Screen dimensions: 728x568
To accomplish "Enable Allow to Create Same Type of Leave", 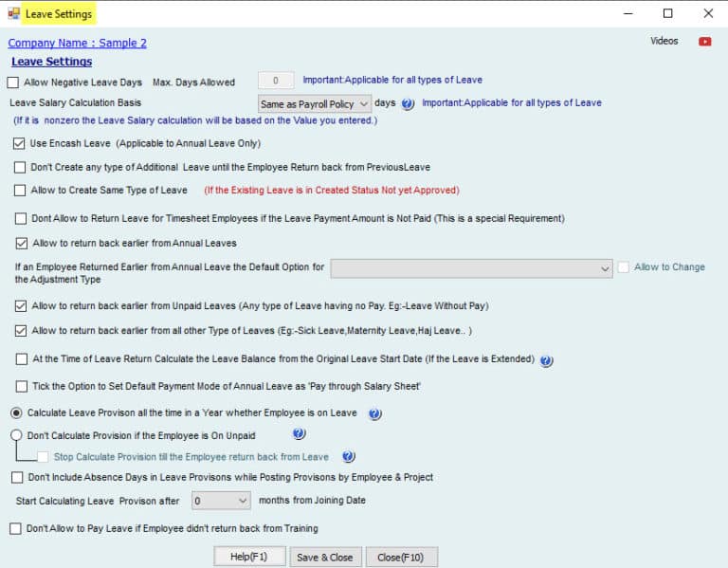I will click(x=20, y=191).
